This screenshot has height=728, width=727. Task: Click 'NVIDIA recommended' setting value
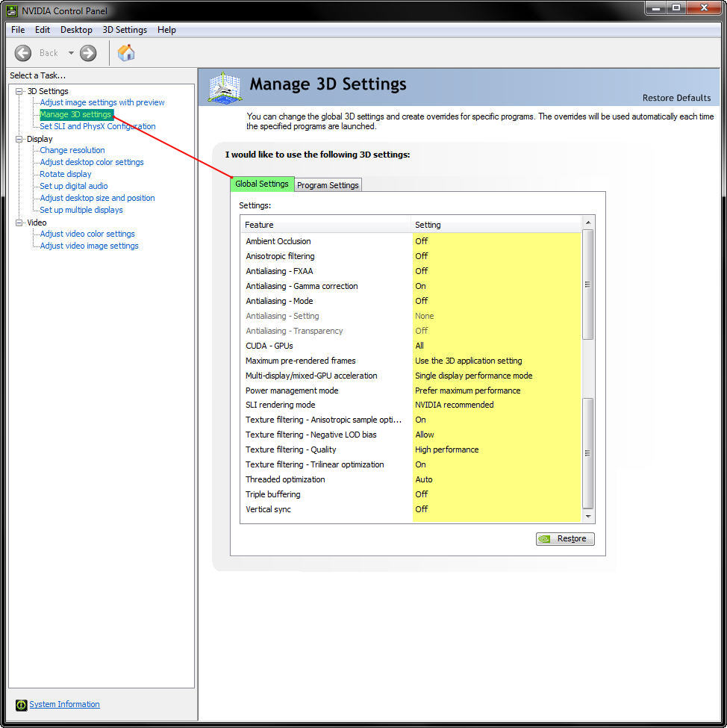pos(454,405)
